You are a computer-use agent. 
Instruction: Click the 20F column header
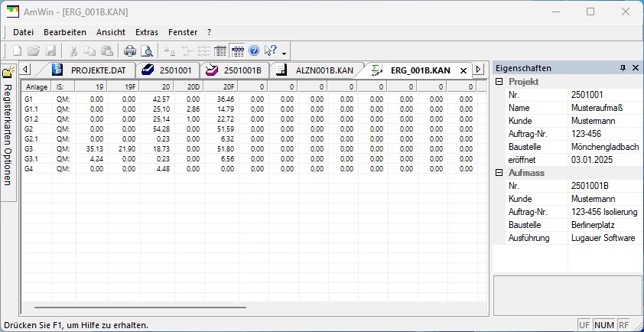pyautogui.click(x=221, y=86)
